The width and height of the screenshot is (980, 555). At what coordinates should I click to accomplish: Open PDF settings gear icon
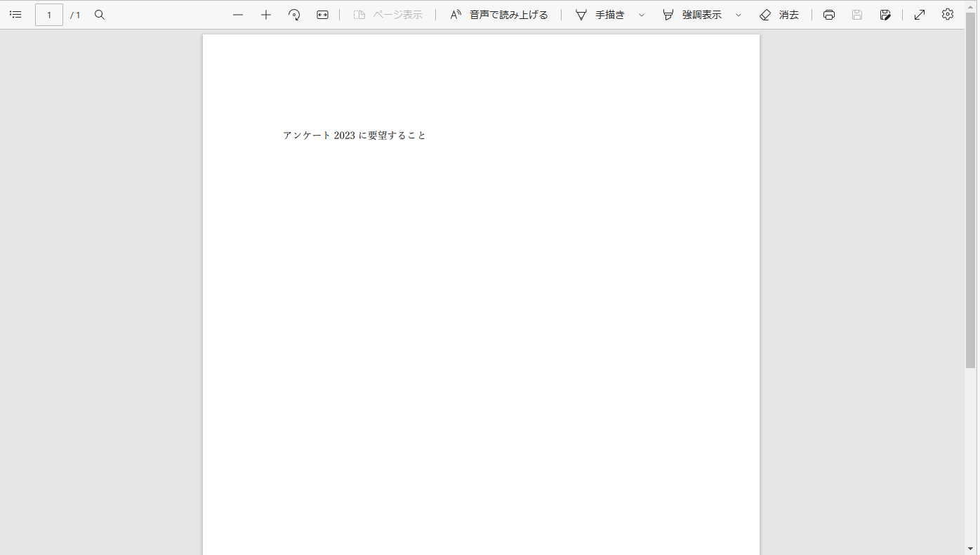(948, 15)
